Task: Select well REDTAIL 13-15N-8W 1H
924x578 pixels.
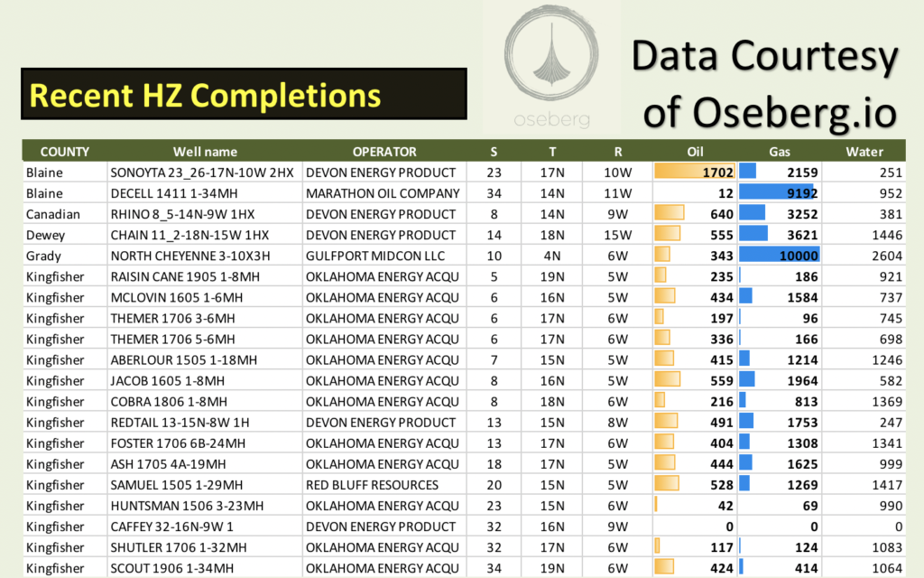Action: (180, 423)
